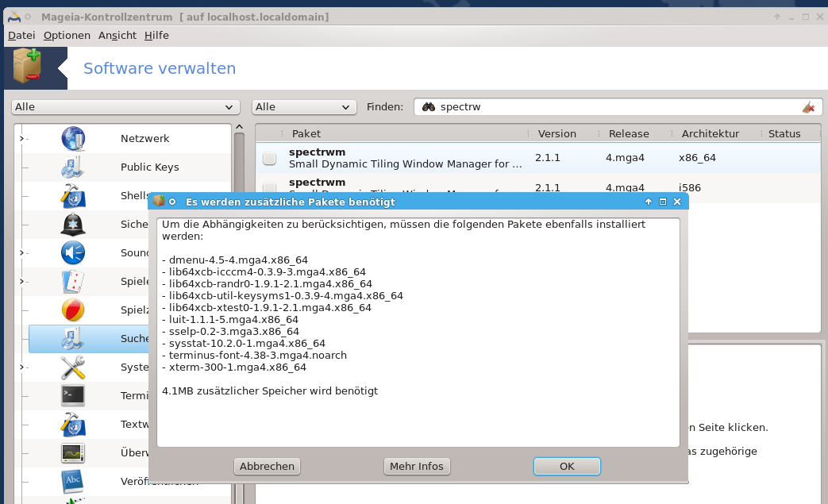Viewport: 828px width, 504px height.
Task: Click the xterm-300-1.mga4.x86_64 line
Action: 234,367
